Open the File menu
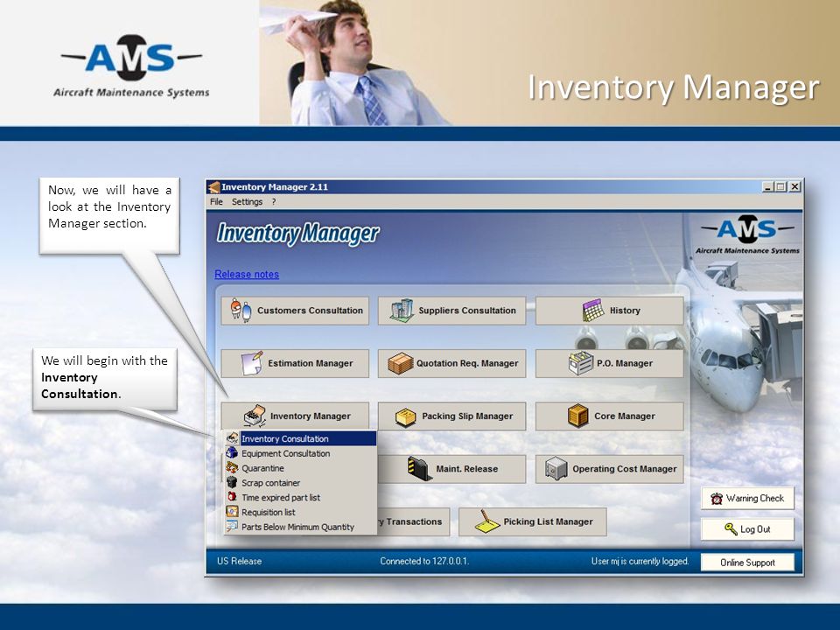Screen dimensions: 840x630 point(216,202)
